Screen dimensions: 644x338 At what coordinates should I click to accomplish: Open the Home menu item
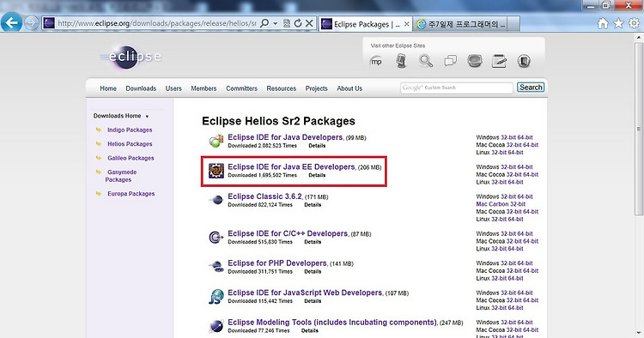[x=108, y=88]
